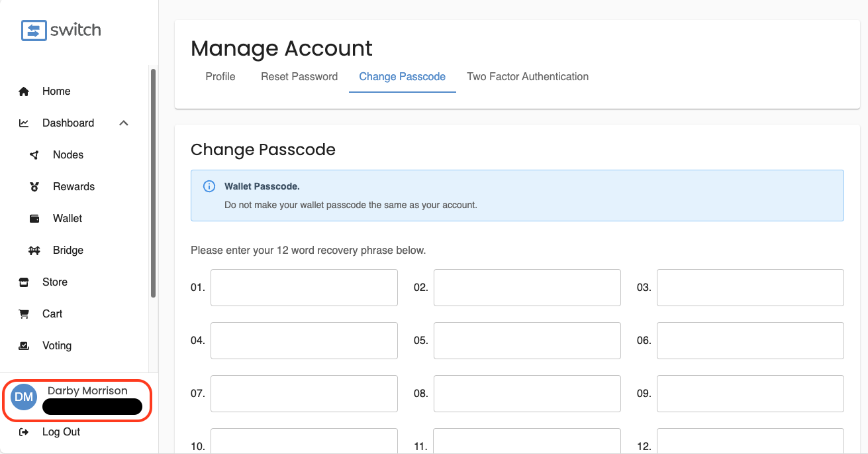Click the Bridge icon
Screen dimensions: 868x454
34,251
